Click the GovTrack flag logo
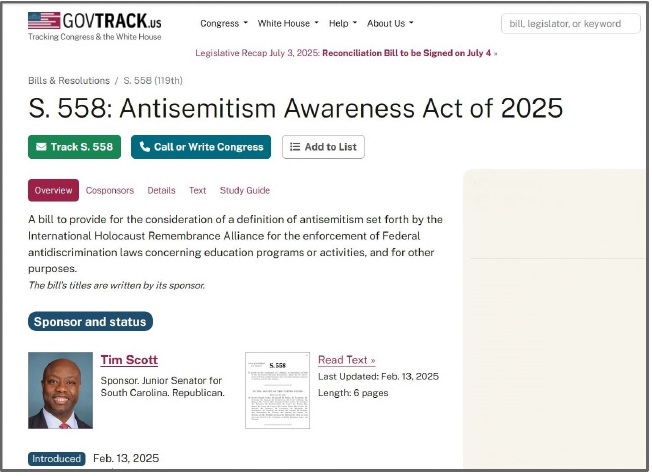The image size is (652, 476). pyautogui.click(x=44, y=20)
